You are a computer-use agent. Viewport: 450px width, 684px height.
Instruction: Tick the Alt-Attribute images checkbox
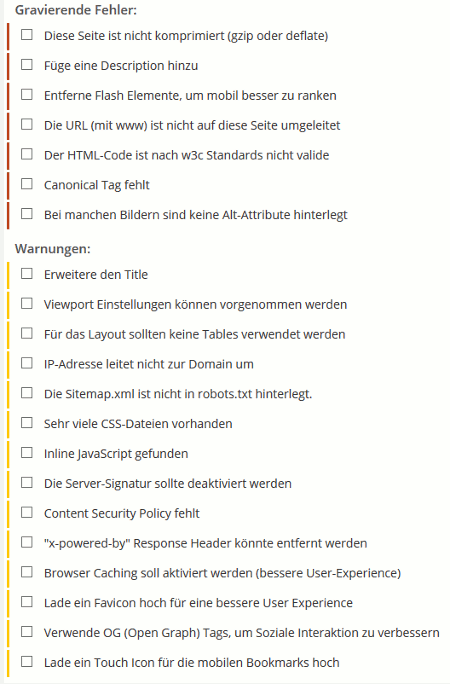27,214
